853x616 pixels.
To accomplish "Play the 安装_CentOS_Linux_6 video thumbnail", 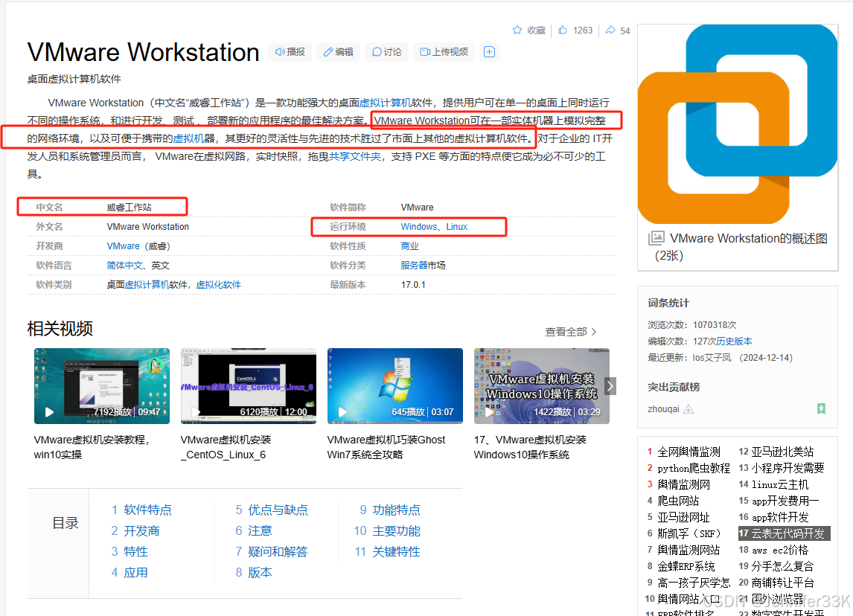I will coord(248,386).
